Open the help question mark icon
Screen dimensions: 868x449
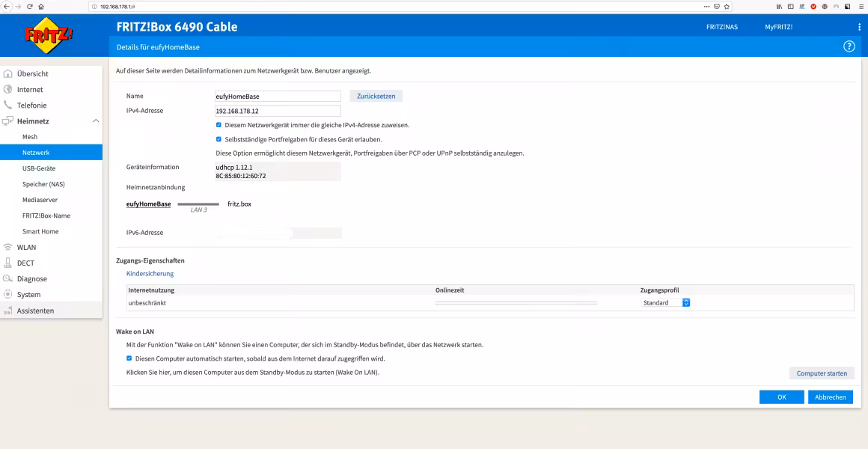[x=849, y=47]
